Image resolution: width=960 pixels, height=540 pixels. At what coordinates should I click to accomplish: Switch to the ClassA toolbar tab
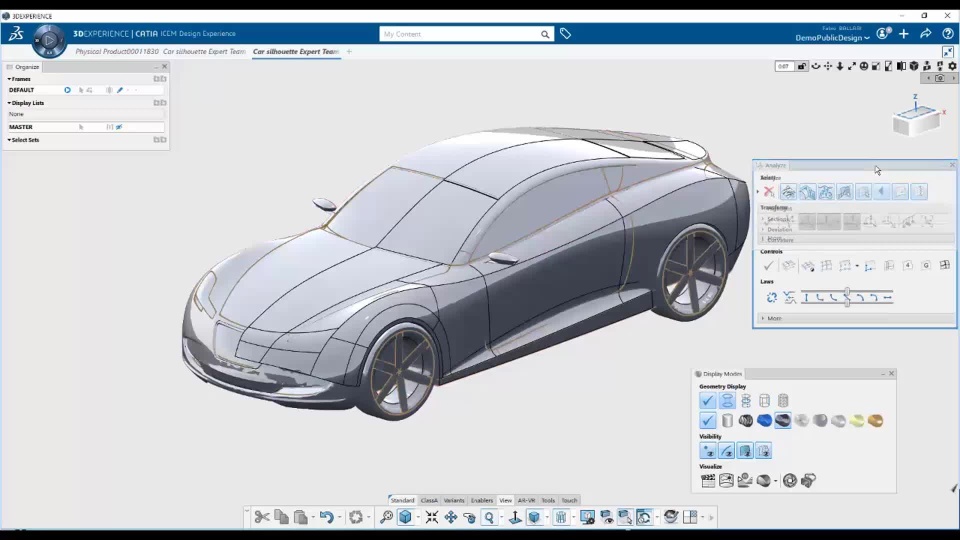point(429,500)
